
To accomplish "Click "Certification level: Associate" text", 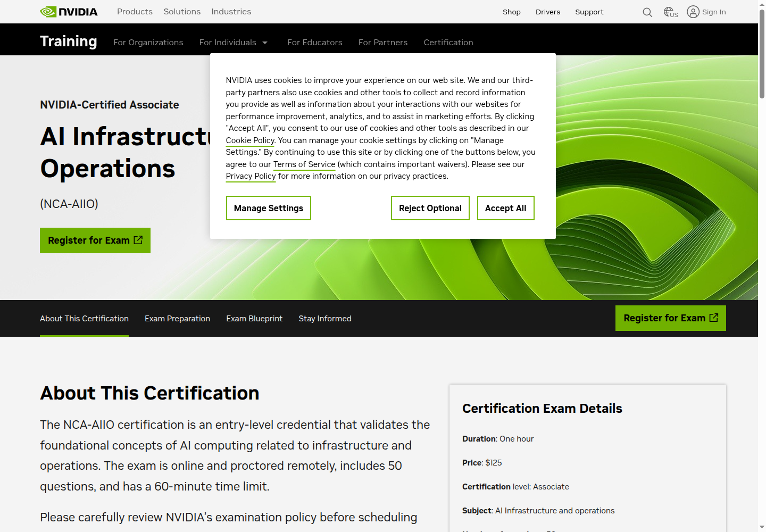I will pos(515,487).
